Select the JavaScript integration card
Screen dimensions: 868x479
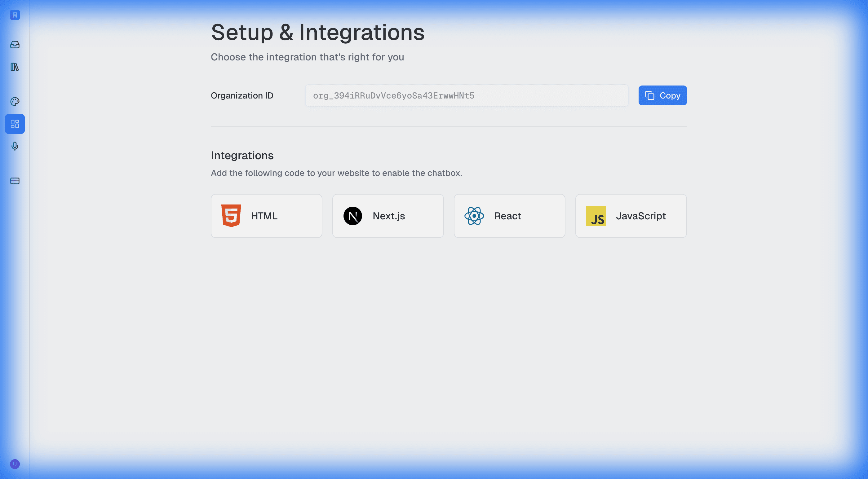[631, 216]
